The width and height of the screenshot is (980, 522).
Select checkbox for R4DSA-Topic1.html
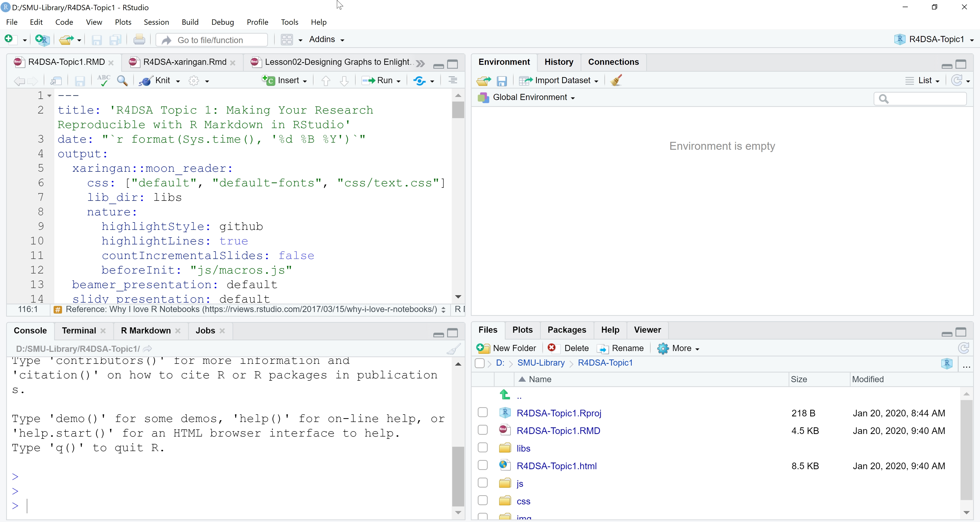click(x=482, y=465)
